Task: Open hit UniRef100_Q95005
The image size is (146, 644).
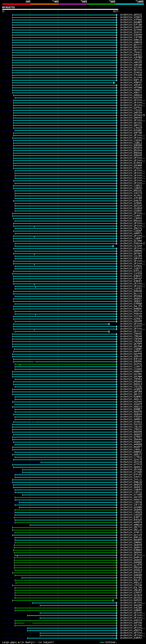Action: coord(131,357)
